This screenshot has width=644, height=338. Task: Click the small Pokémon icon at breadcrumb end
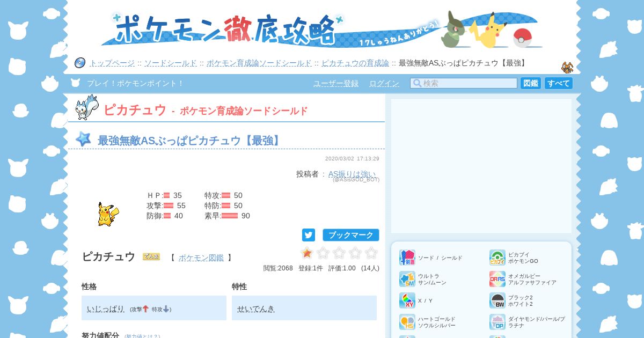567,68
